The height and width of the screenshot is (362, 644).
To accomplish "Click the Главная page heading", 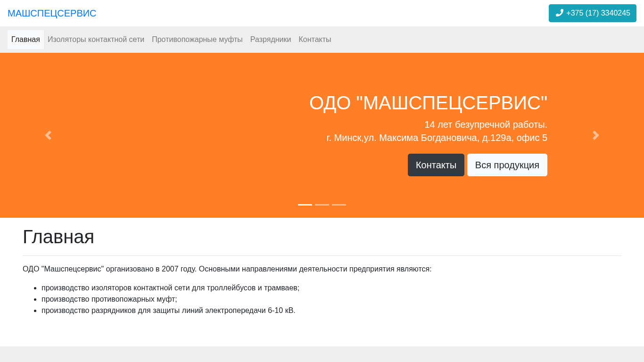I will (x=58, y=237).
